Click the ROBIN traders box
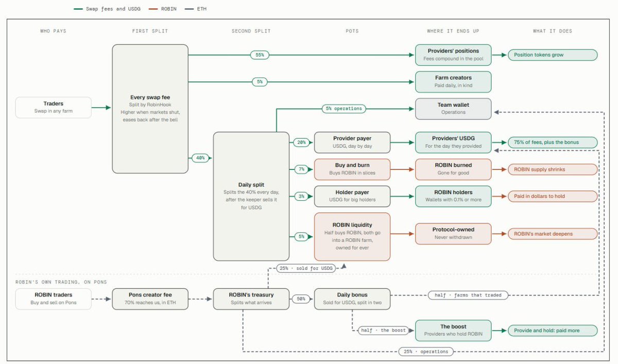 (54, 299)
